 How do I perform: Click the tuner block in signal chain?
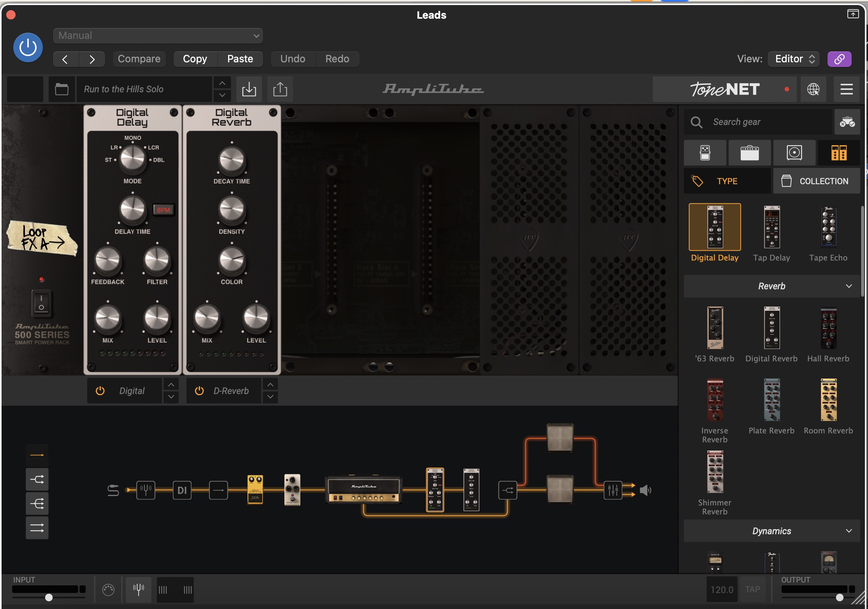(146, 490)
